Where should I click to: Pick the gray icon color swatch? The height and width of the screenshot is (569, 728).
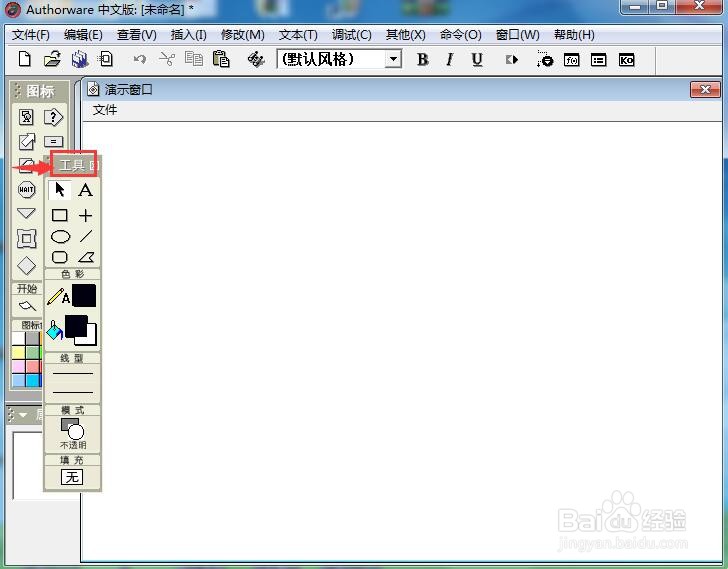[x=32, y=338]
